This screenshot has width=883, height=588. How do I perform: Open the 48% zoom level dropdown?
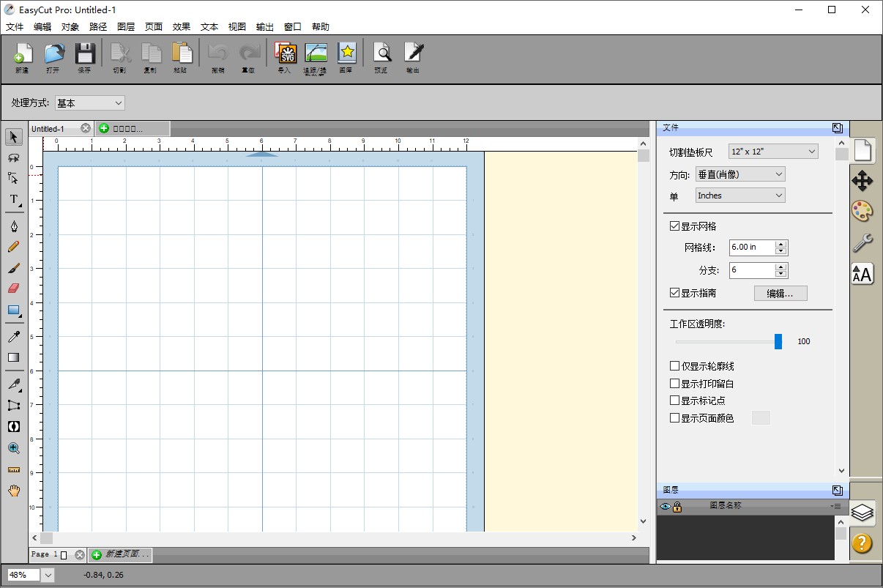(48, 575)
